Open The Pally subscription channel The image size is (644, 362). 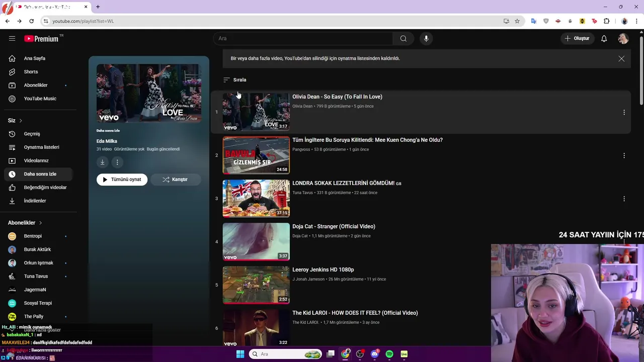pyautogui.click(x=38, y=316)
